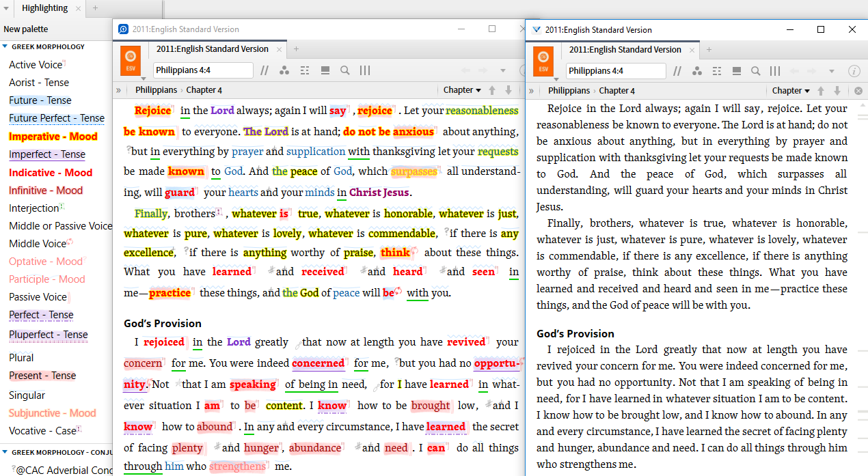
Task: Apply Indicative - Mood highlight style
Action: tap(51, 173)
